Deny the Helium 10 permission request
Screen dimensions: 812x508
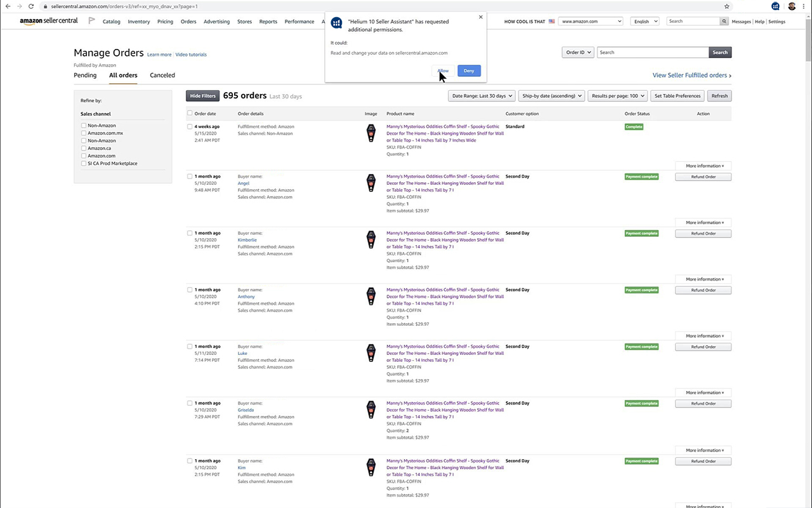[469, 70]
